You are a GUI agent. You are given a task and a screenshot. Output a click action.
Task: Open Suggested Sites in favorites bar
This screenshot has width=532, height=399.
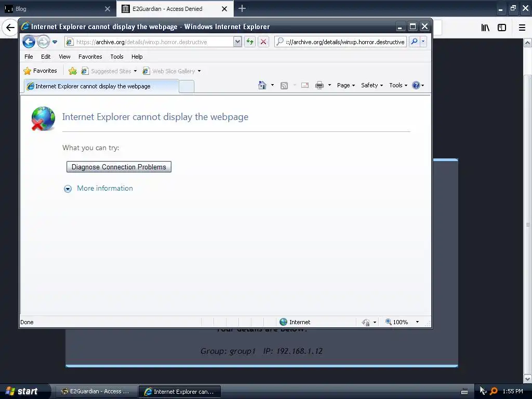pos(109,71)
